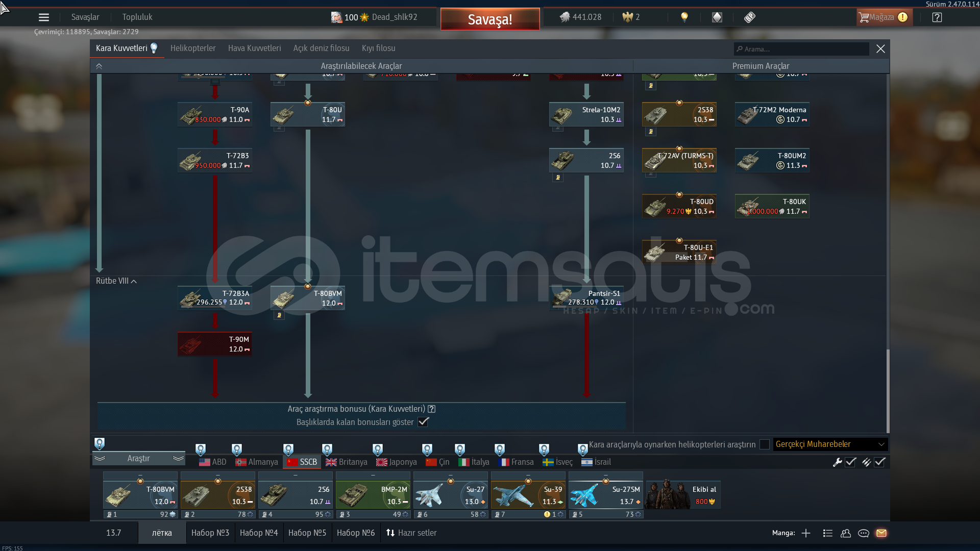
Task: Collapse the research tree header chevron
Action: coord(99,66)
